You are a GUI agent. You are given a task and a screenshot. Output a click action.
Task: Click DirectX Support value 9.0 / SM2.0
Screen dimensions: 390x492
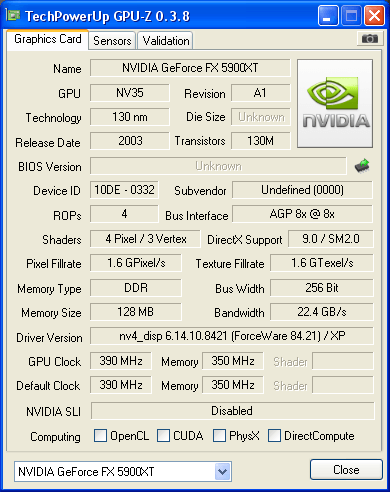pyautogui.click(x=331, y=239)
